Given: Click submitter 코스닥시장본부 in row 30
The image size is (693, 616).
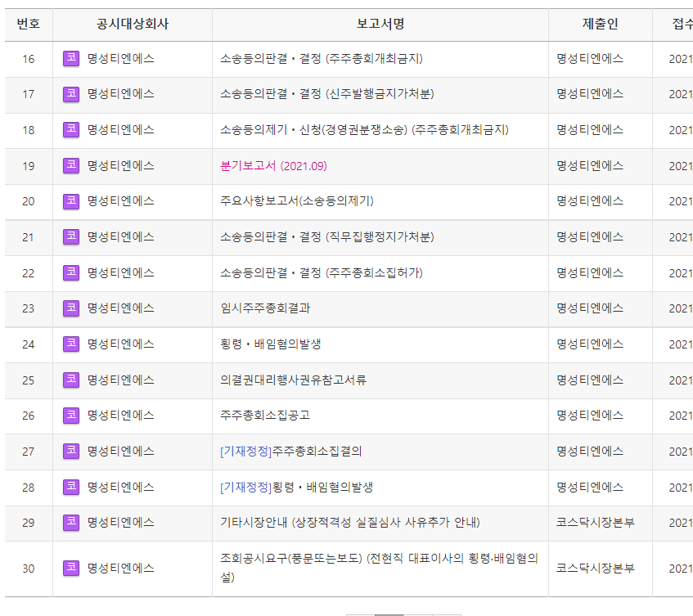Looking at the screenshot, I should pyautogui.click(x=596, y=568).
